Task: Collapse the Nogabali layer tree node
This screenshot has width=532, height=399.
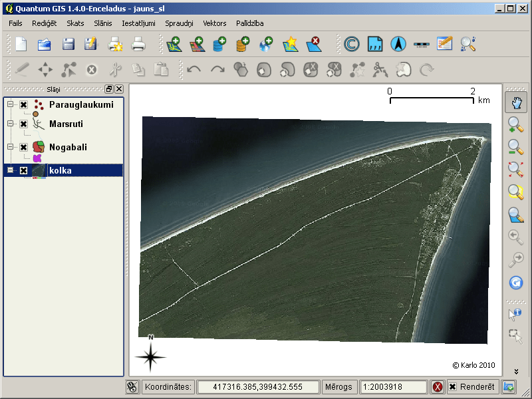Action: point(11,146)
